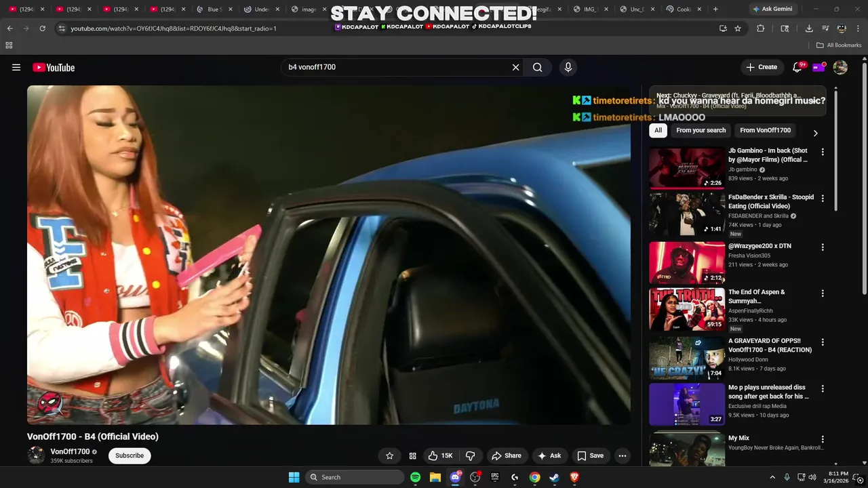This screenshot has width=868, height=488.
Task: Open options for @Wrazygee200 x DTN video
Action: [x=823, y=247]
